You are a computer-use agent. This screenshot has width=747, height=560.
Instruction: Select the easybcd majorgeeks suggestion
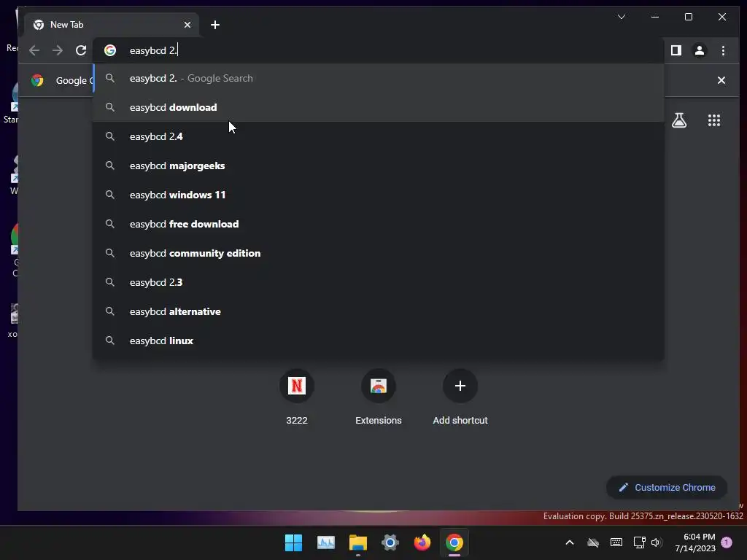click(379, 166)
